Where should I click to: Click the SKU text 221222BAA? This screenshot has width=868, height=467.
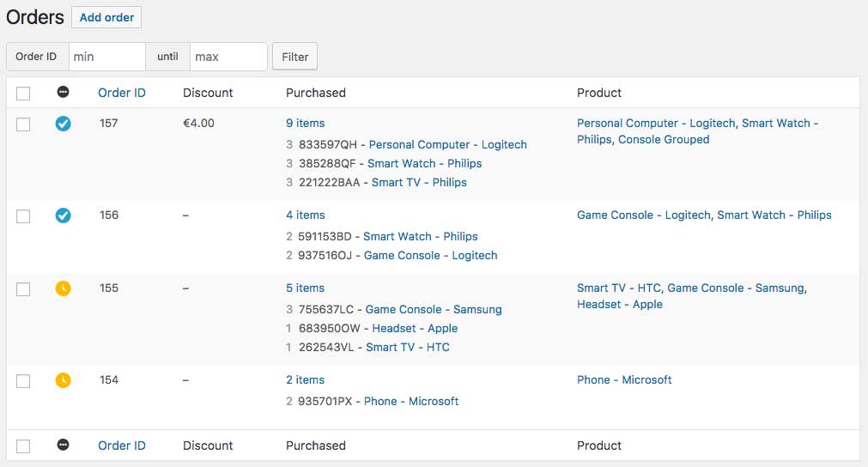point(330,182)
